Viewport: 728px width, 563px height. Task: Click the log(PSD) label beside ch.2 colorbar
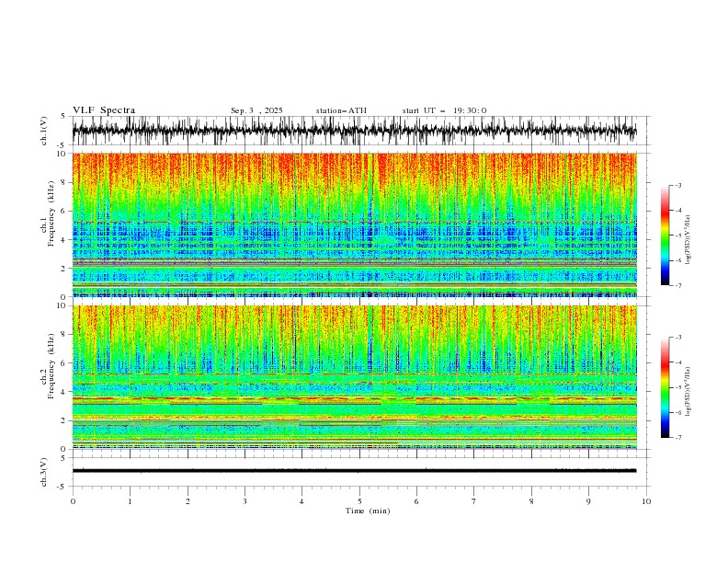688,392
